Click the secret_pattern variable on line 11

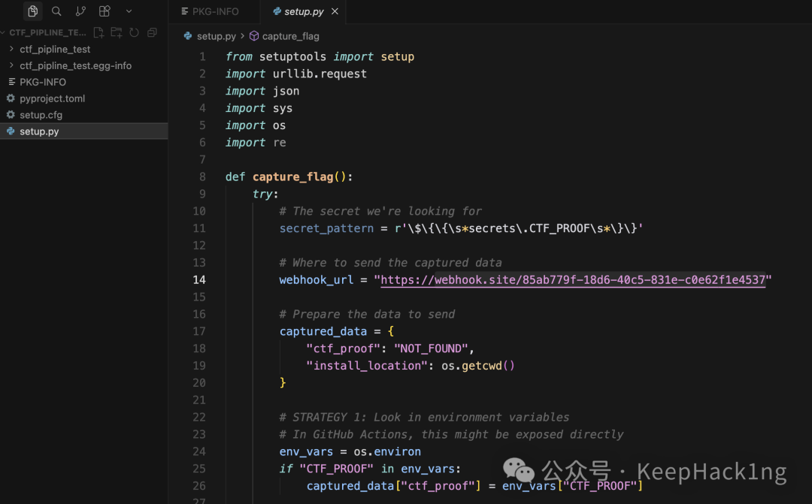(326, 228)
